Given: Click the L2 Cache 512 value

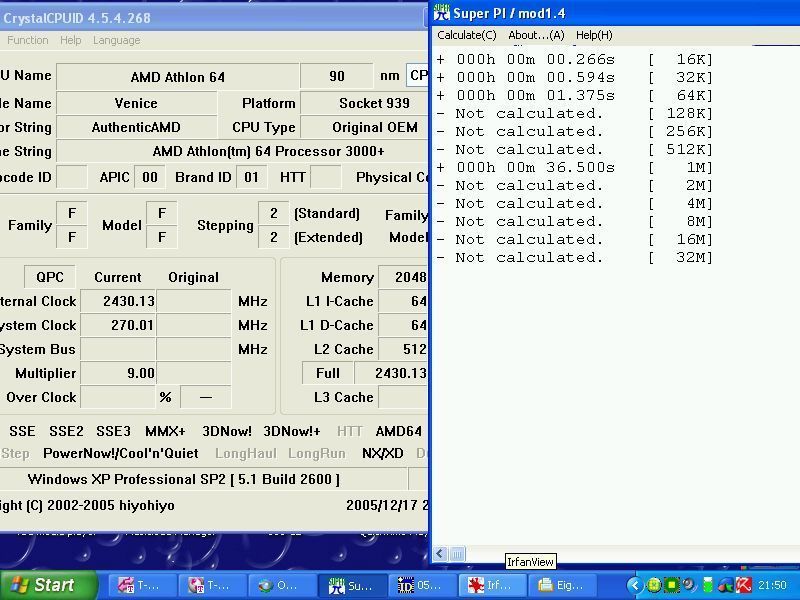Looking at the screenshot, I should pos(403,349).
